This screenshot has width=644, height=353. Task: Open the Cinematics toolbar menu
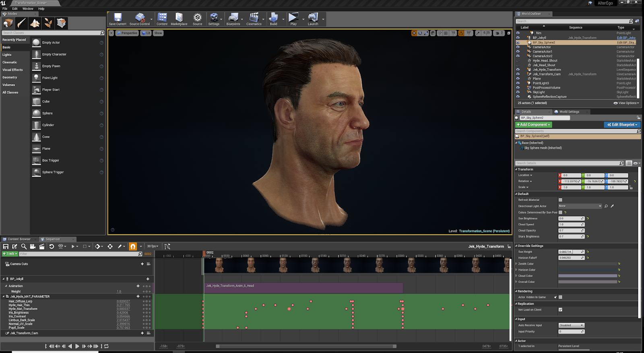pyautogui.click(x=254, y=19)
